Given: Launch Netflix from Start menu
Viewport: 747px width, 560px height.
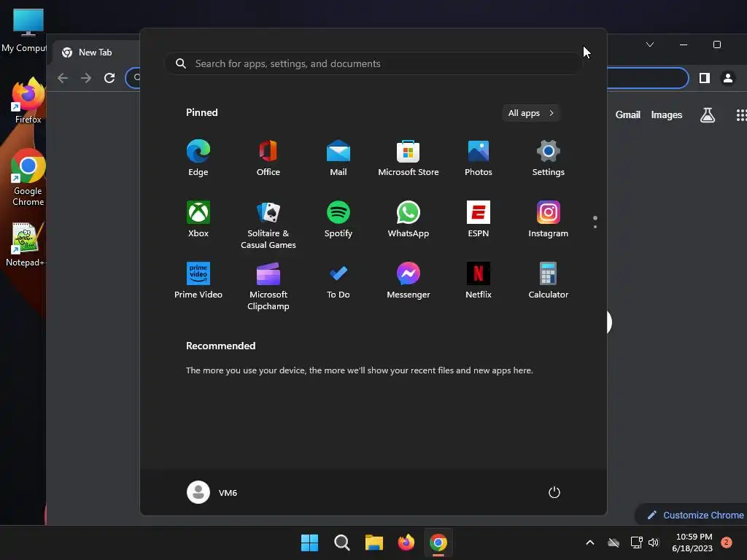Looking at the screenshot, I should [x=479, y=281].
